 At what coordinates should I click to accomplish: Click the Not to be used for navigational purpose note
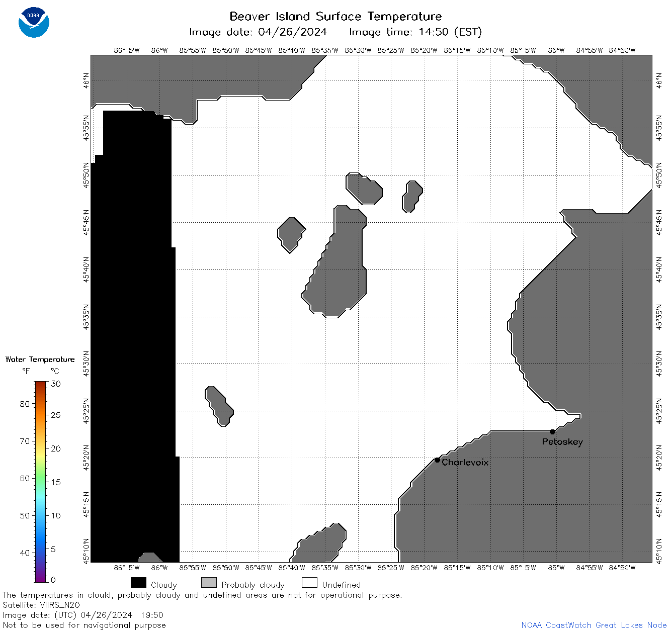[x=84, y=625]
